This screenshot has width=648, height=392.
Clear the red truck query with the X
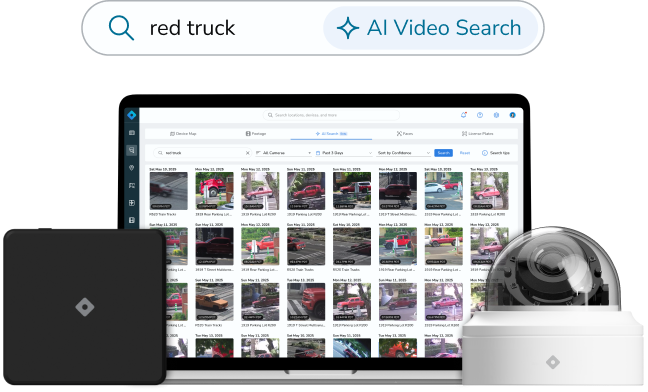(x=248, y=153)
